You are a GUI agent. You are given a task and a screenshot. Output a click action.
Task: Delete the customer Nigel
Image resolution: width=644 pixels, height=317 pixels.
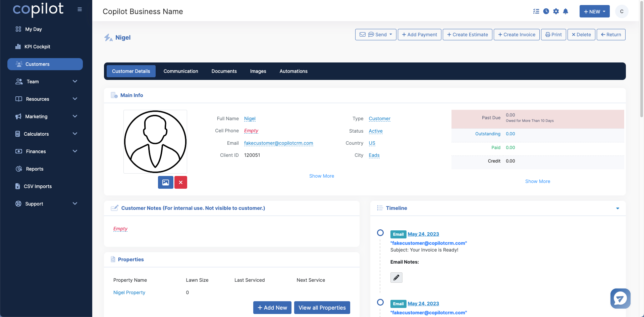pos(581,35)
